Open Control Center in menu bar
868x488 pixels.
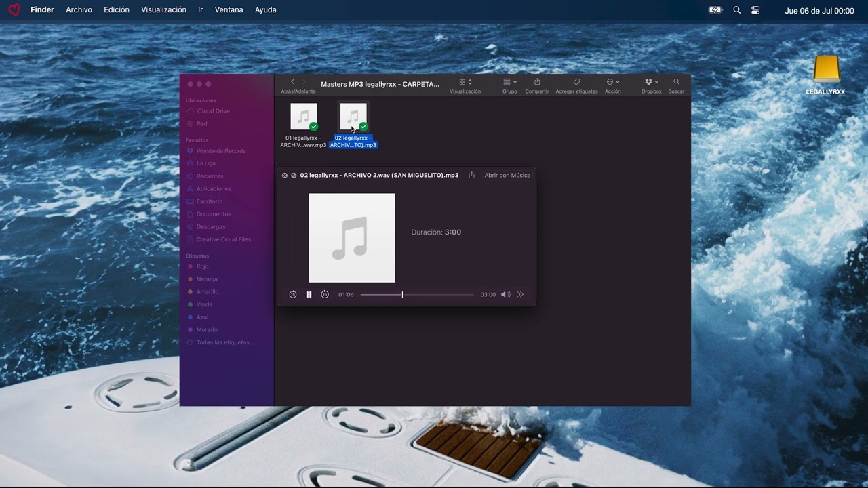tap(756, 10)
